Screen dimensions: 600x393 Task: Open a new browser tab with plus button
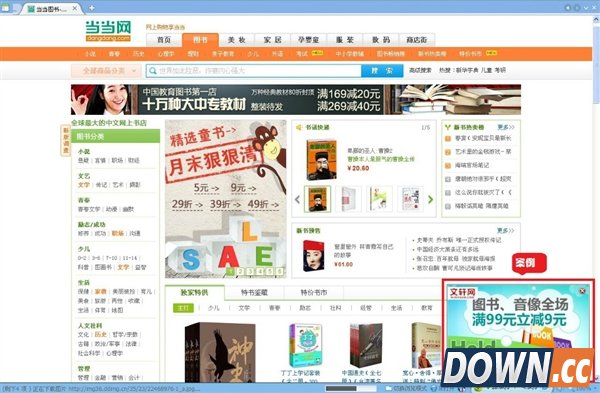[91, 8]
